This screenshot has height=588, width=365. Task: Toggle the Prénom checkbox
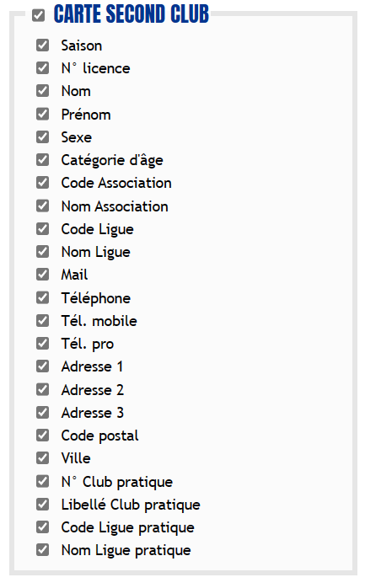tap(43, 114)
